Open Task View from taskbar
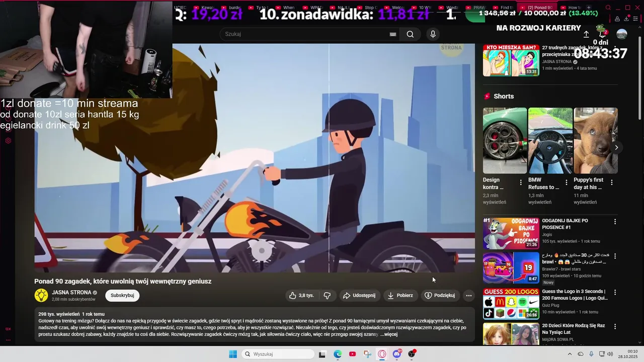 pyautogui.click(x=323, y=354)
